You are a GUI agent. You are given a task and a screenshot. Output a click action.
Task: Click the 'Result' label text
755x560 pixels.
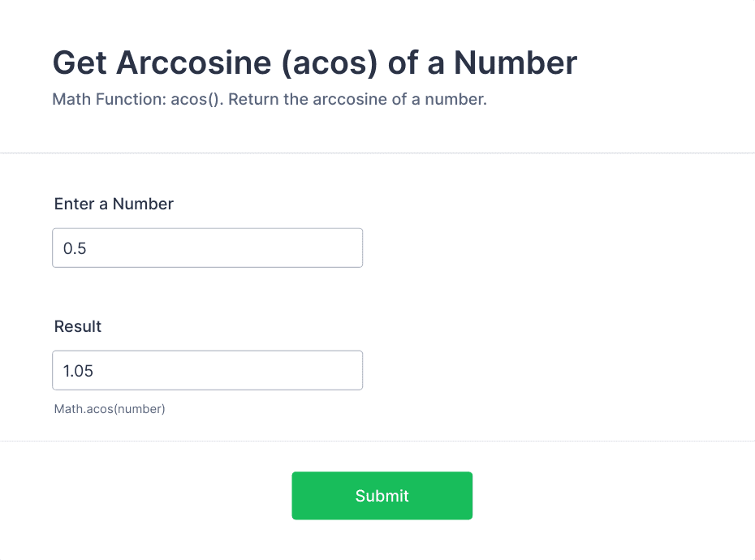click(x=78, y=326)
